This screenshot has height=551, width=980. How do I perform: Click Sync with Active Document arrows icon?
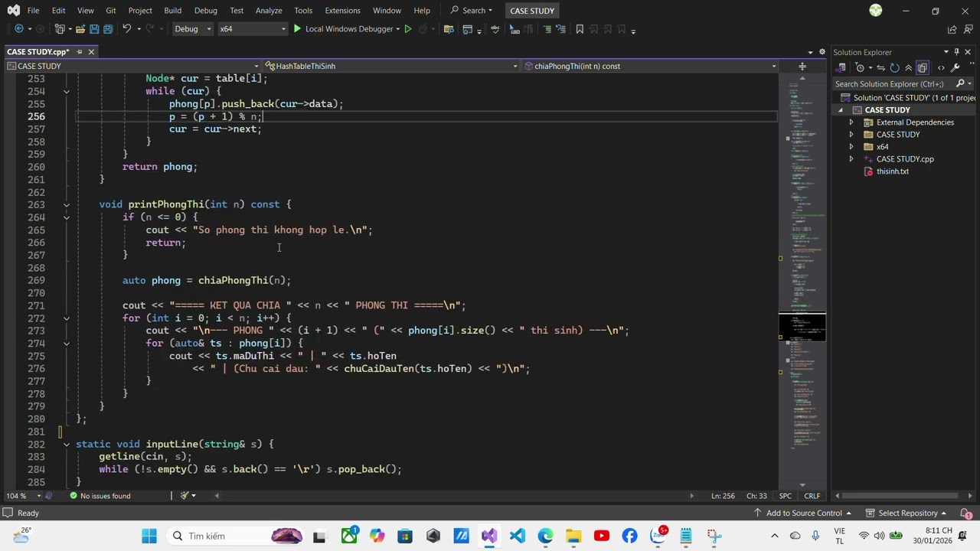pos(880,67)
